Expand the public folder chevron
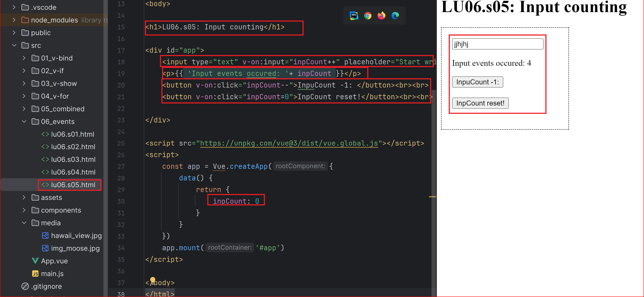 point(14,33)
